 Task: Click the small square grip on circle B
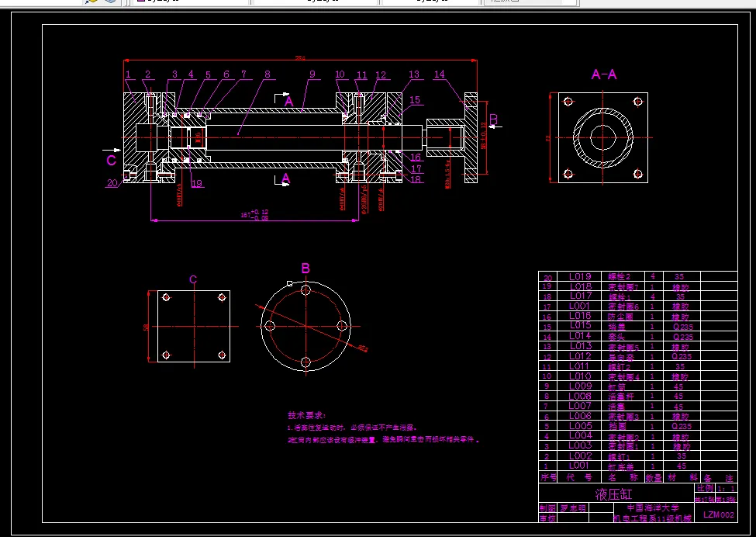click(290, 284)
